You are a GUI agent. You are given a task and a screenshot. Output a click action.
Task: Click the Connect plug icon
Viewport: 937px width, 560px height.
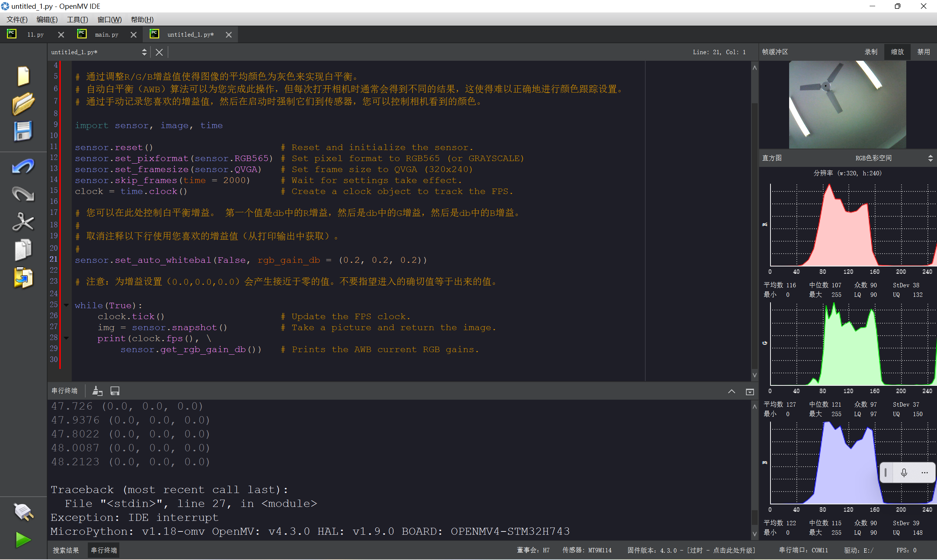(x=23, y=512)
